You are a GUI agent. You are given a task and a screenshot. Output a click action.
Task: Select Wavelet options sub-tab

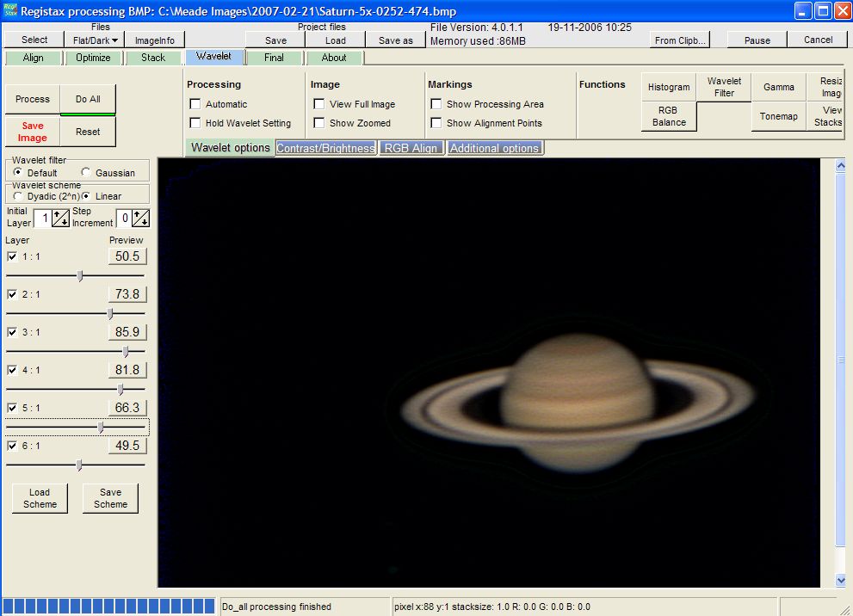230,147
